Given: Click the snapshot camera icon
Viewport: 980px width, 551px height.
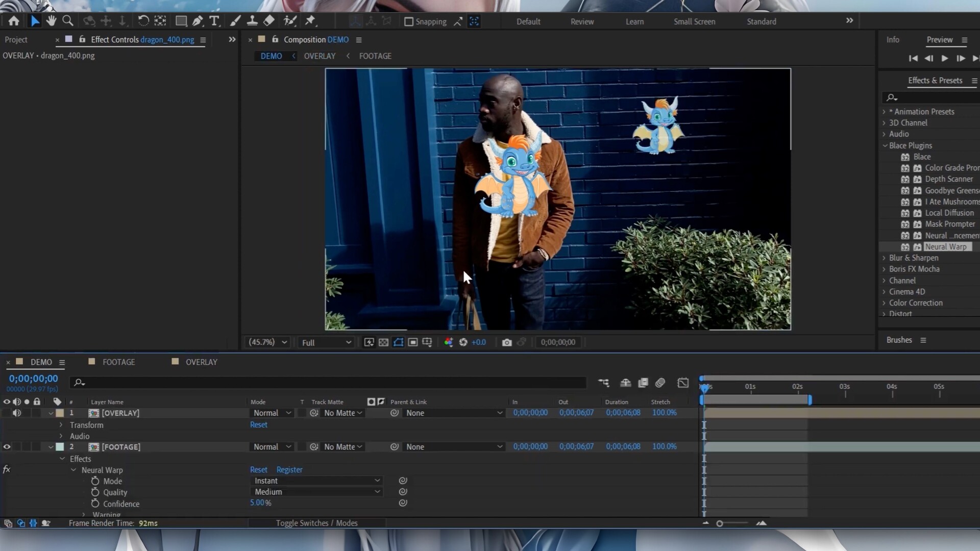Looking at the screenshot, I should [x=506, y=342].
